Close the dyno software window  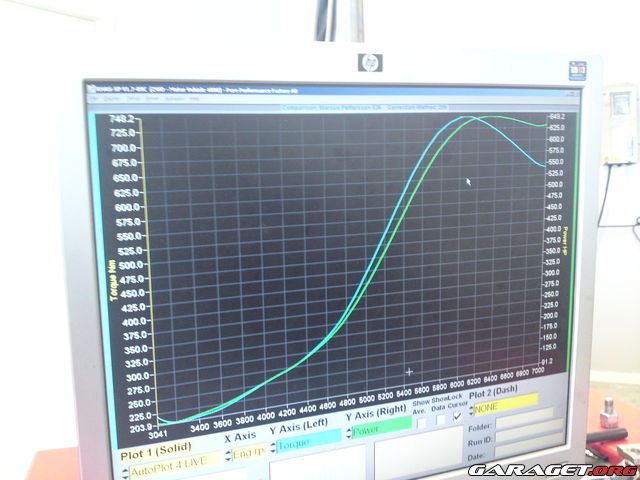point(566,92)
